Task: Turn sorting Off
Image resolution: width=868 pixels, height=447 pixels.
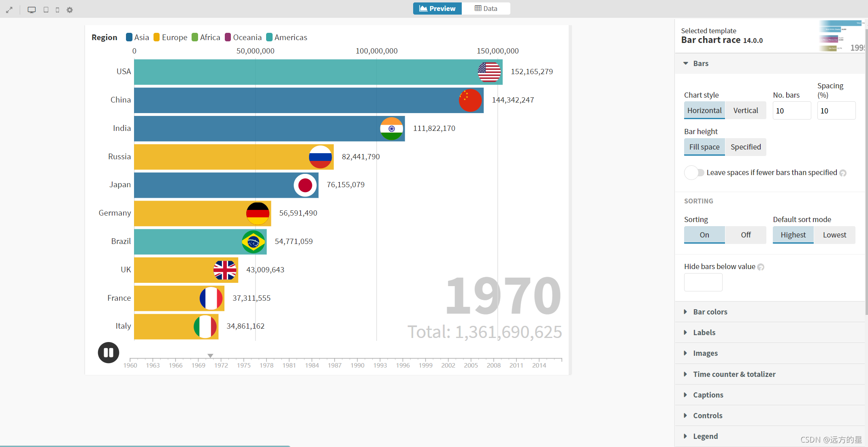Action: coord(745,235)
